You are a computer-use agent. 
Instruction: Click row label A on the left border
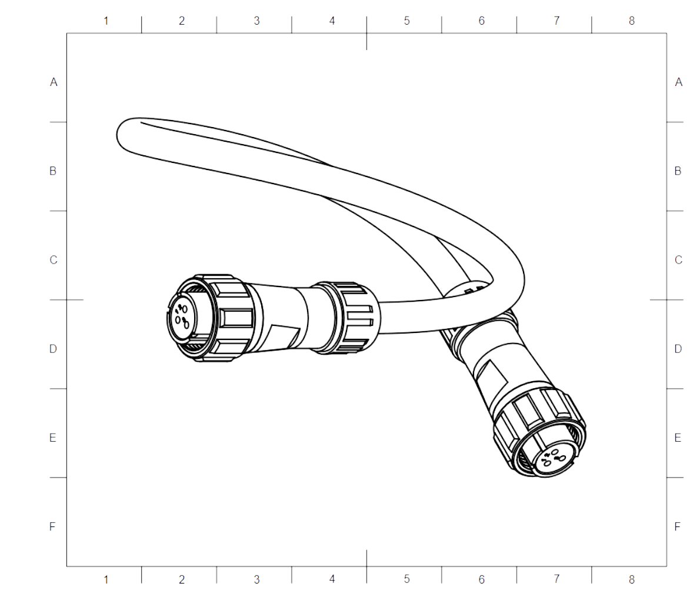click(53, 82)
